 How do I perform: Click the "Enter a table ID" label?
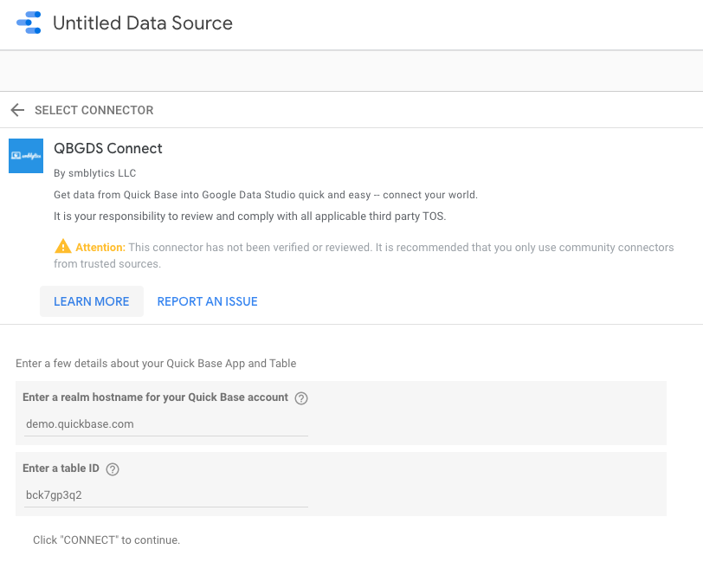click(x=61, y=468)
